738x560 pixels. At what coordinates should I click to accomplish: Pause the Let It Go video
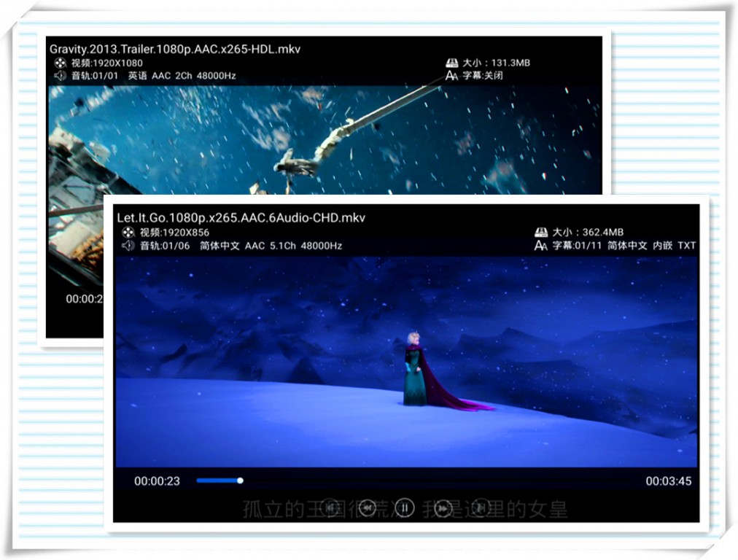(405, 505)
